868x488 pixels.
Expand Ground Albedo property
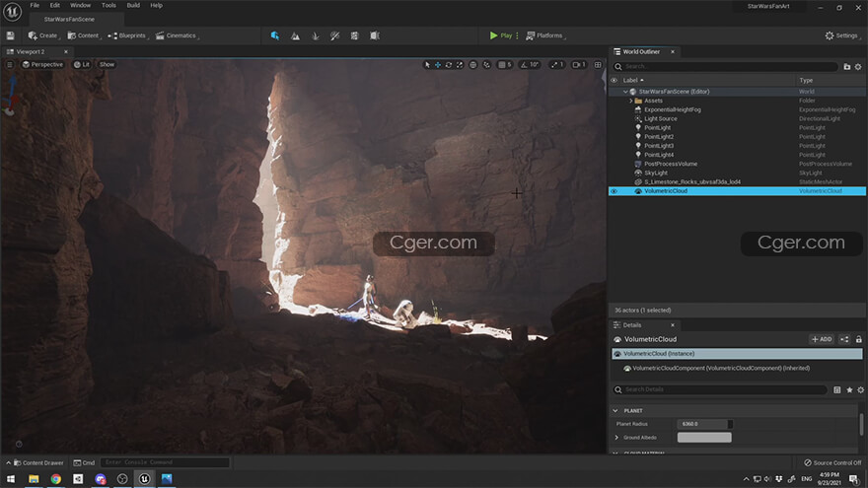coord(616,438)
